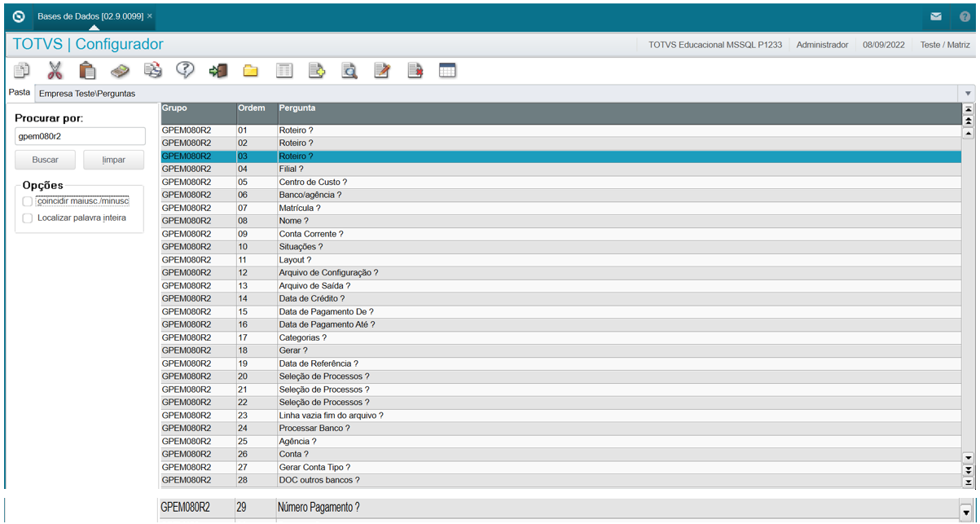This screenshot has width=980, height=524.
Task: Sort by Grupo column header
Action: pyautogui.click(x=198, y=112)
